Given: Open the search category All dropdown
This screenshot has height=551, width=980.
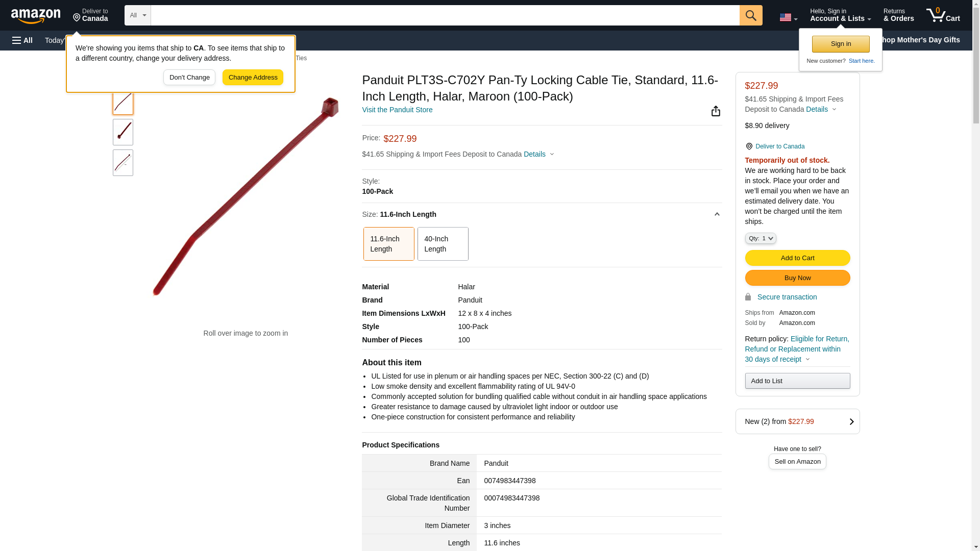Looking at the screenshot, I should (137, 15).
